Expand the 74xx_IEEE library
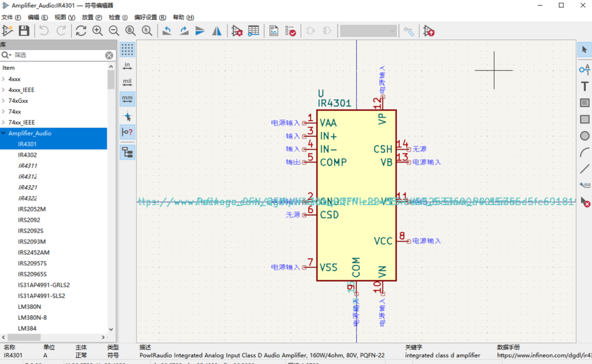 [x=3, y=123]
